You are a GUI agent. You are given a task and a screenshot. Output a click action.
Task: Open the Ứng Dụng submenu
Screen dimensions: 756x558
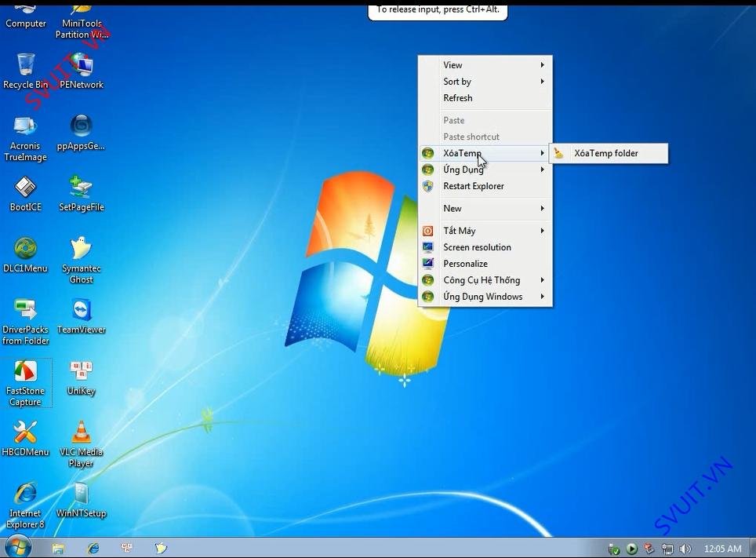pyautogui.click(x=485, y=170)
